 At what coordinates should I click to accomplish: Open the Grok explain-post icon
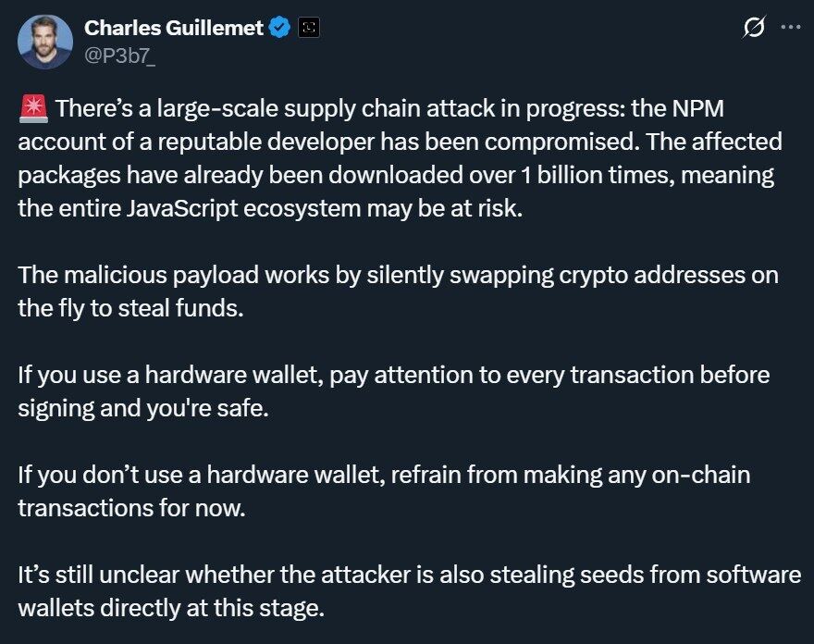pyautogui.click(x=754, y=27)
